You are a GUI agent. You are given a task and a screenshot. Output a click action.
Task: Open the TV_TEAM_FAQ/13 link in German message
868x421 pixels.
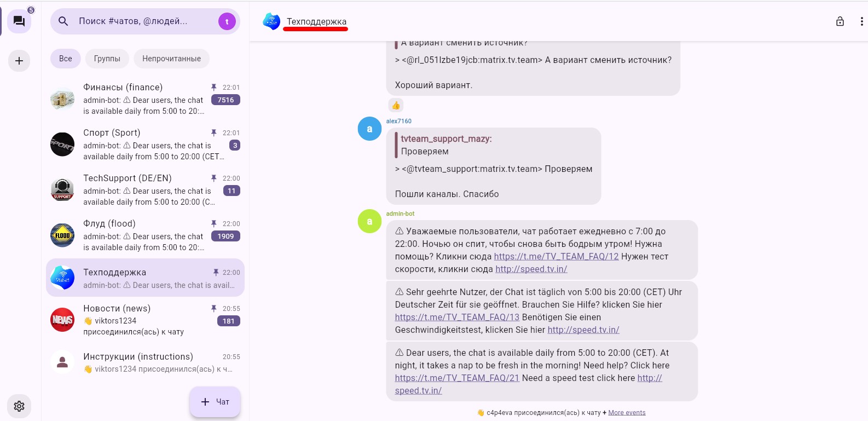(x=457, y=317)
